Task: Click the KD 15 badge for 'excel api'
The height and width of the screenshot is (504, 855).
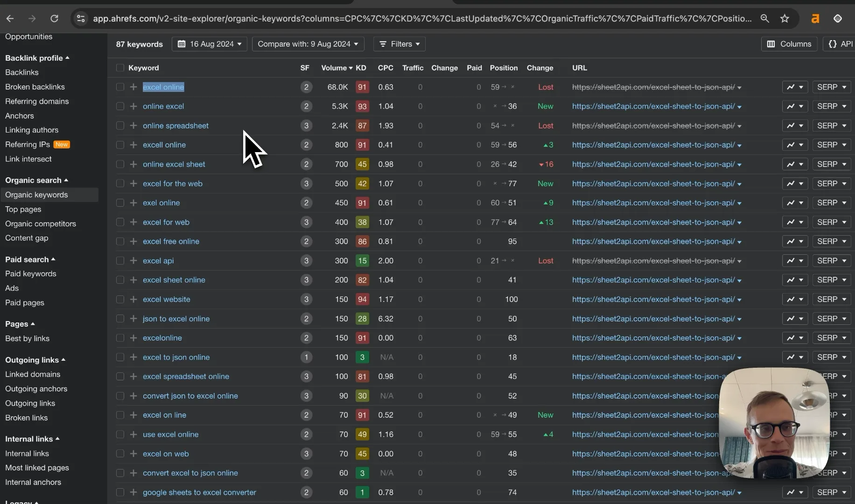Action: (x=362, y=261)
